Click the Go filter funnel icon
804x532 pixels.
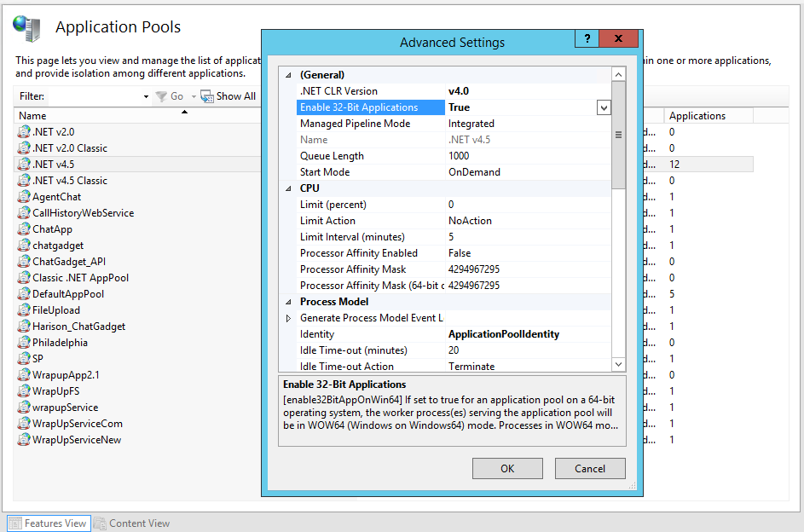pos(161,96)
